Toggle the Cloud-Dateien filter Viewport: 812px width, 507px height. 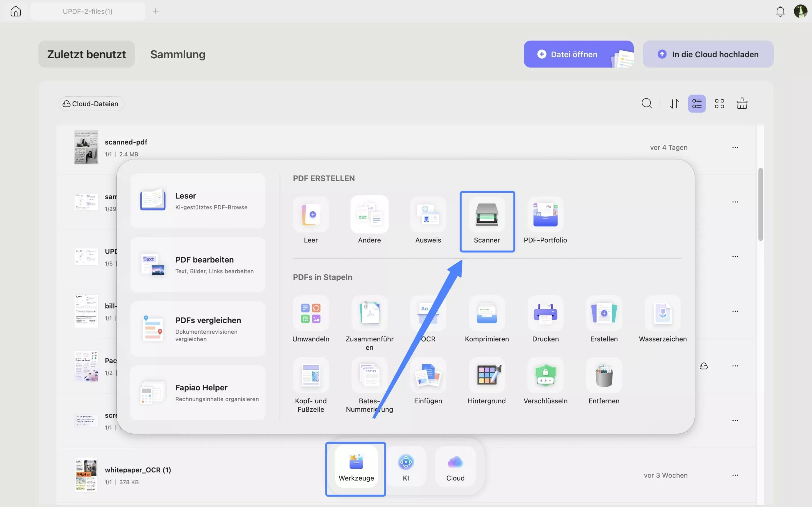(91, 104)
